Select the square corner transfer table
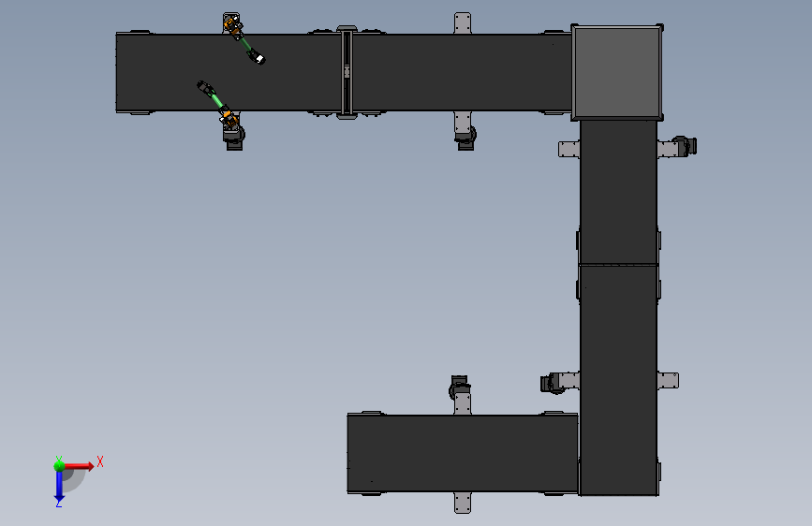Screen dimensions: 812x526 point(617,72)
